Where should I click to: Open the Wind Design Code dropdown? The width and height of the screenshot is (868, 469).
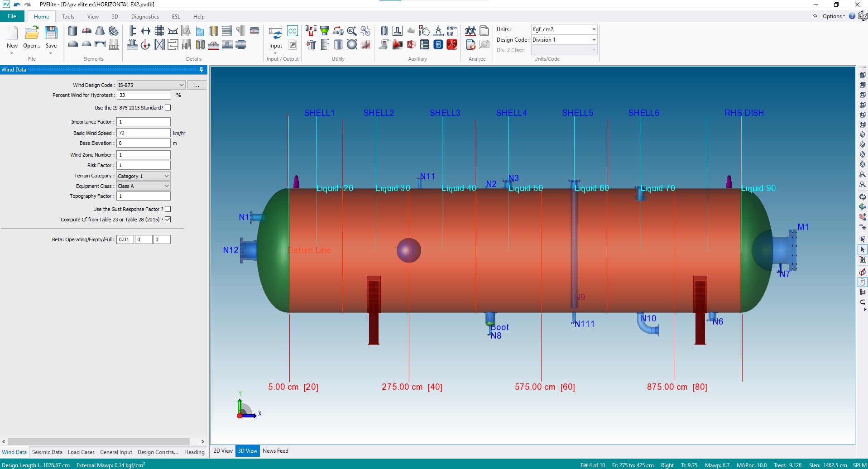coord(181,85)
